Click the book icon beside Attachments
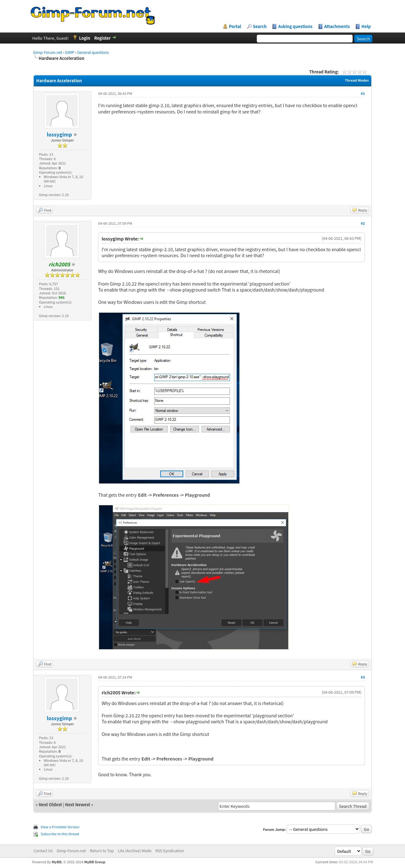405x868 pixels. [x=320, y=26]
